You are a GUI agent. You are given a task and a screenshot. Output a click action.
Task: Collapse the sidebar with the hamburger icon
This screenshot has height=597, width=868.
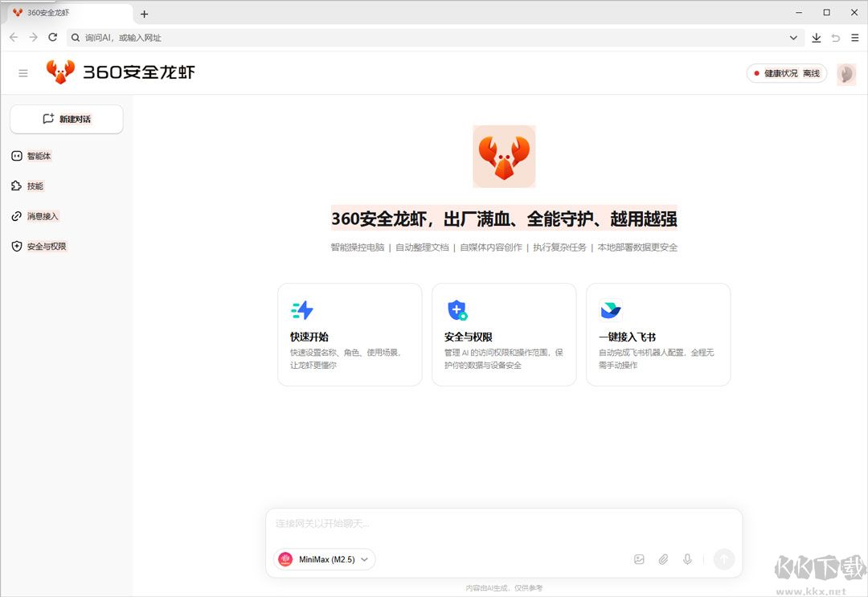click(x=23, y=73)
